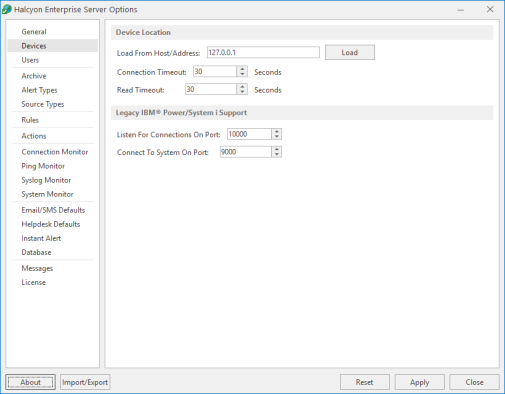The height and width of the screenshot is (394, 505).
Task: Decrease Read Timeout with down arrow
Action: coord(242,92)
